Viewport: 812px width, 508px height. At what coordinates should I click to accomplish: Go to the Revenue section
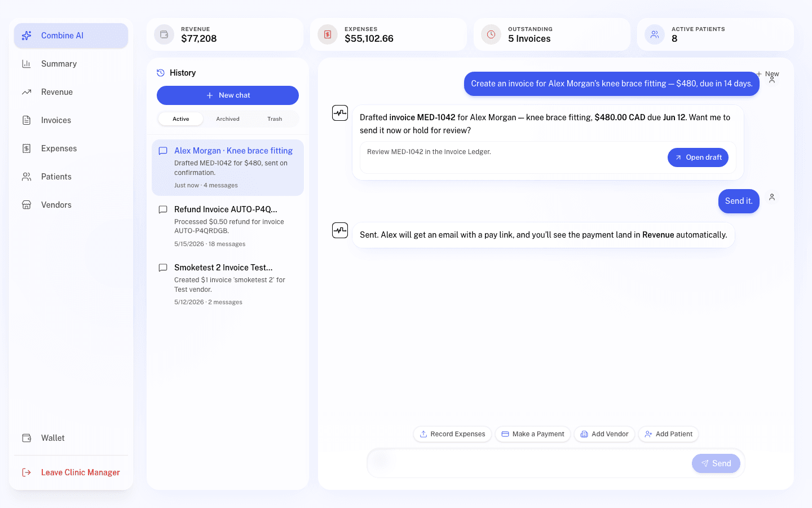click(71, 92)
